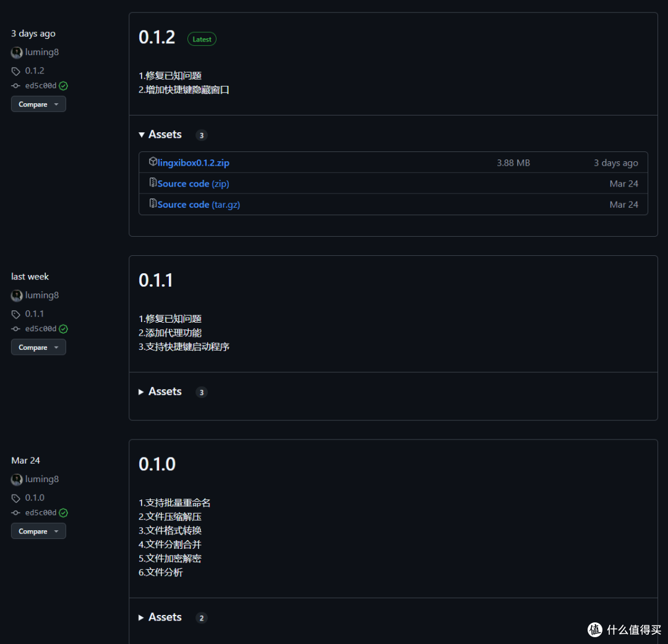Click note '3.文件格式转换'
The height and width of the screenshot is (644, 668).
pyautogui.click(x=170, y=530)
